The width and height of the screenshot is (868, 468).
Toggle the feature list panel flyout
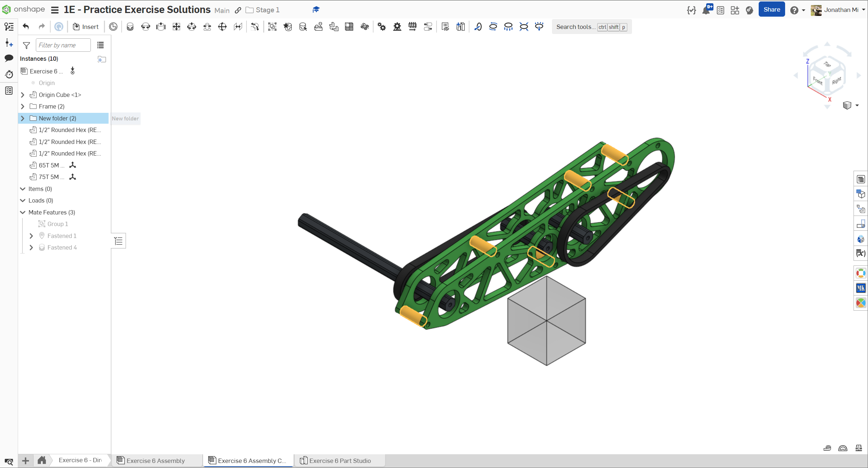coord(118,241)
